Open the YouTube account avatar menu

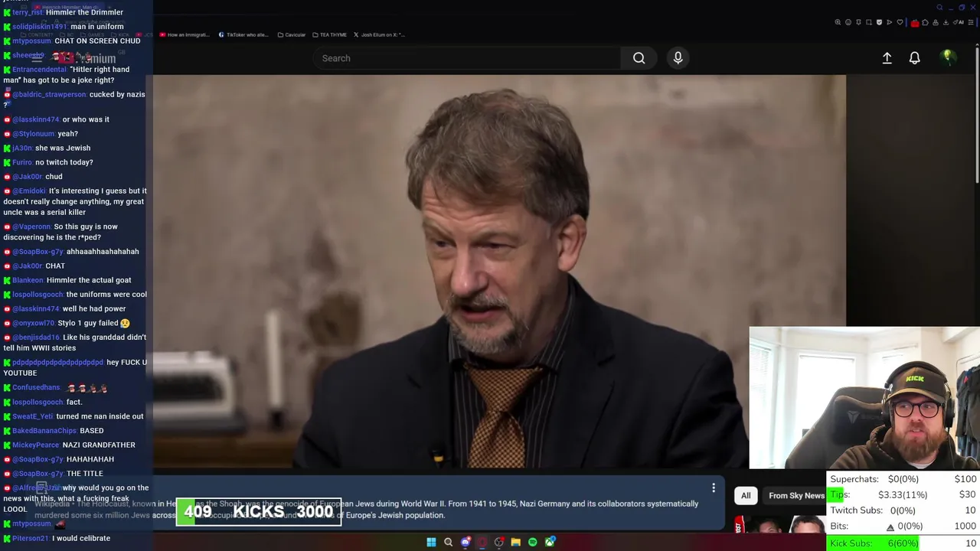coord(948,57)
